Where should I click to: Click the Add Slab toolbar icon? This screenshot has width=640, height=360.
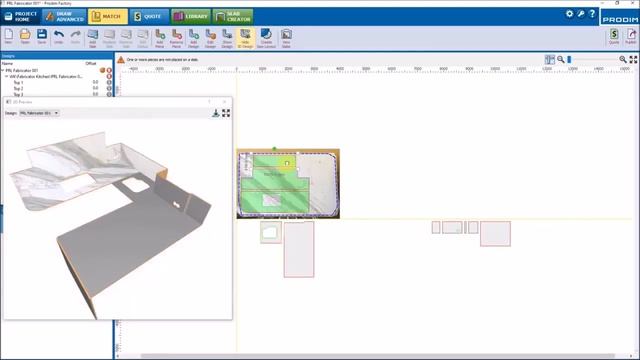(93, 38)
